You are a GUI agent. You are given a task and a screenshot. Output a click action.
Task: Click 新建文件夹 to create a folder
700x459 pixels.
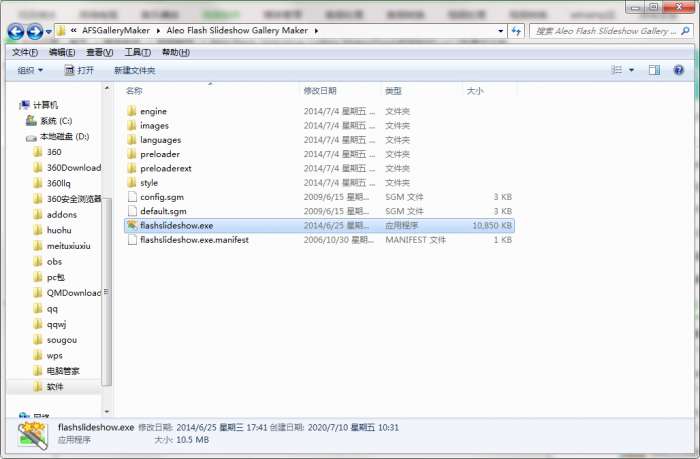(135, 71)
